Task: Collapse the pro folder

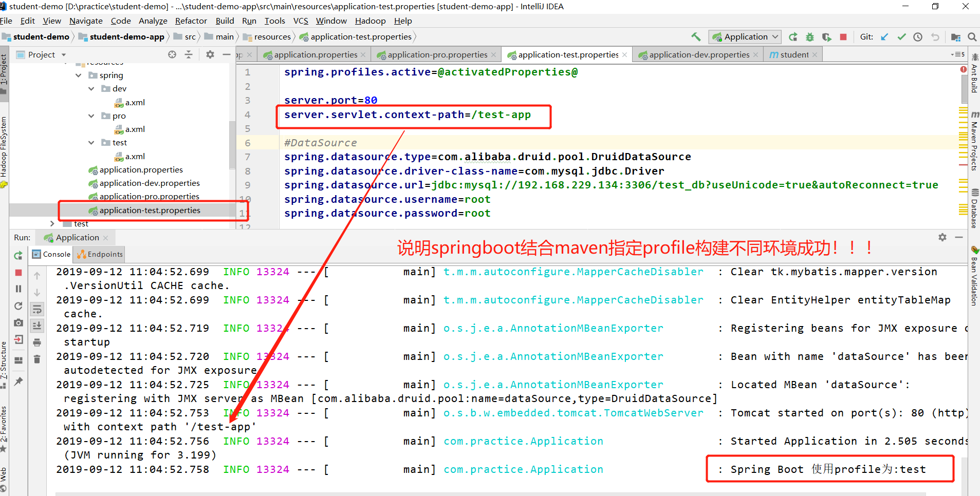Action: (91, 116)
